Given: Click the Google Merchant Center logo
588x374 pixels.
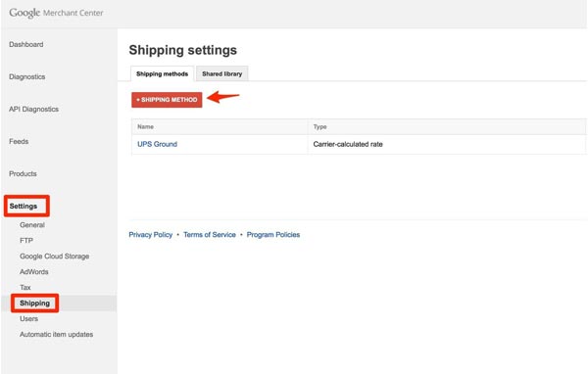Looking at the screenshot, I should tap(56, 13).
